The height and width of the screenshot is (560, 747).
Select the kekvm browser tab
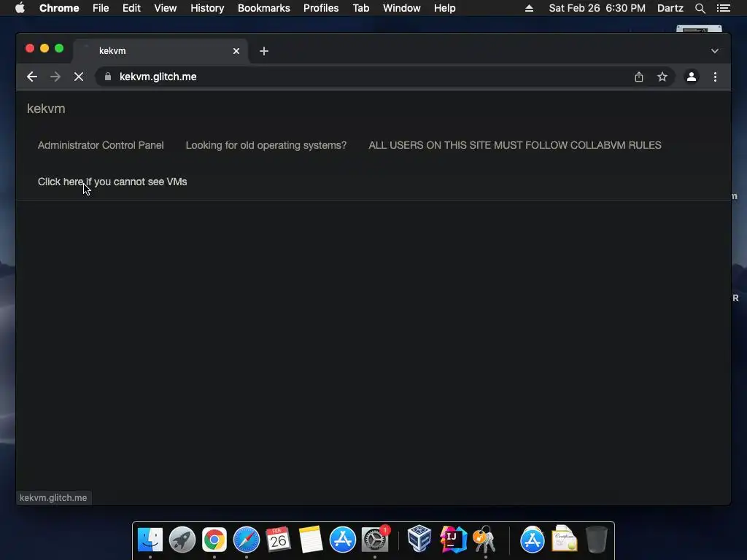pyautogui.click(x=160, y=51)
